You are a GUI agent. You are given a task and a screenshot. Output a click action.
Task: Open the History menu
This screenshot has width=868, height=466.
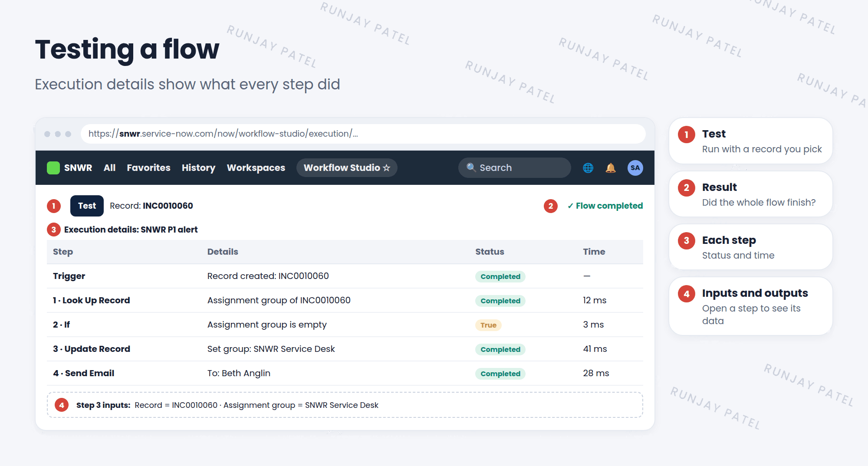pyautogui.click(x=198, y=168)
